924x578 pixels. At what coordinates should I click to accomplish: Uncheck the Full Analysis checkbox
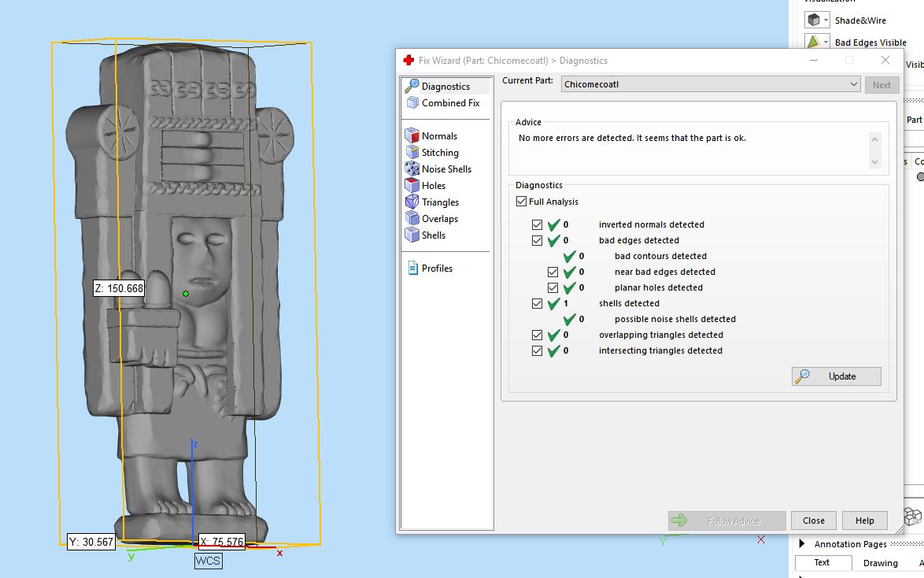pyautogui.click(x=521, y=201)
